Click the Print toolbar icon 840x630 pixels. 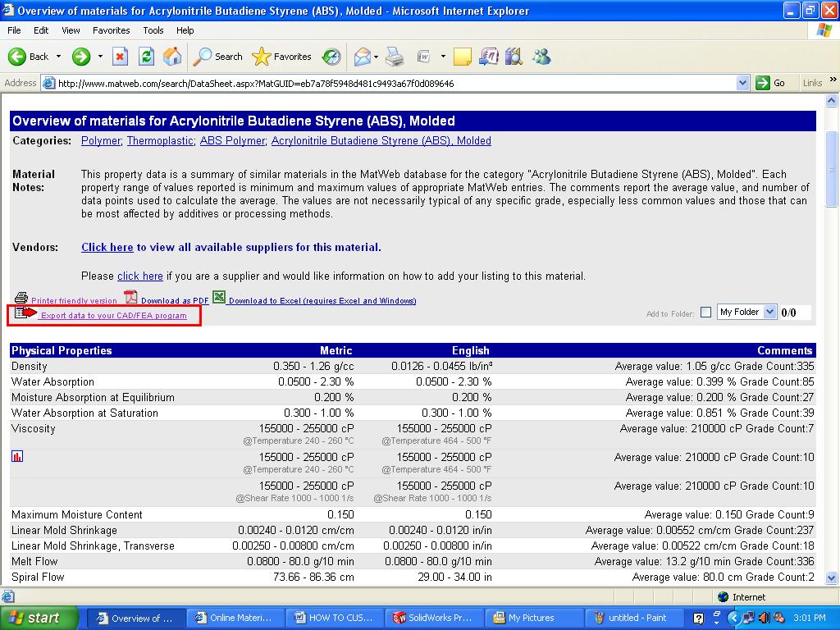[x=395, y=57]
